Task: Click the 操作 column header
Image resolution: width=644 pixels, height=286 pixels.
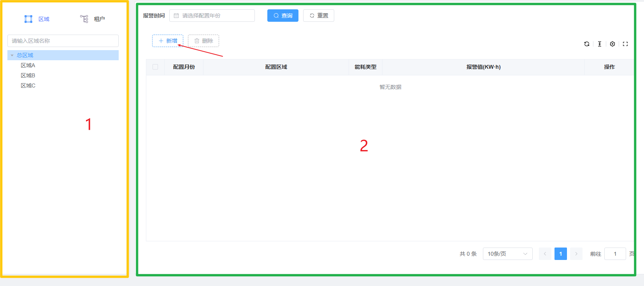Action: click(610, 67)
